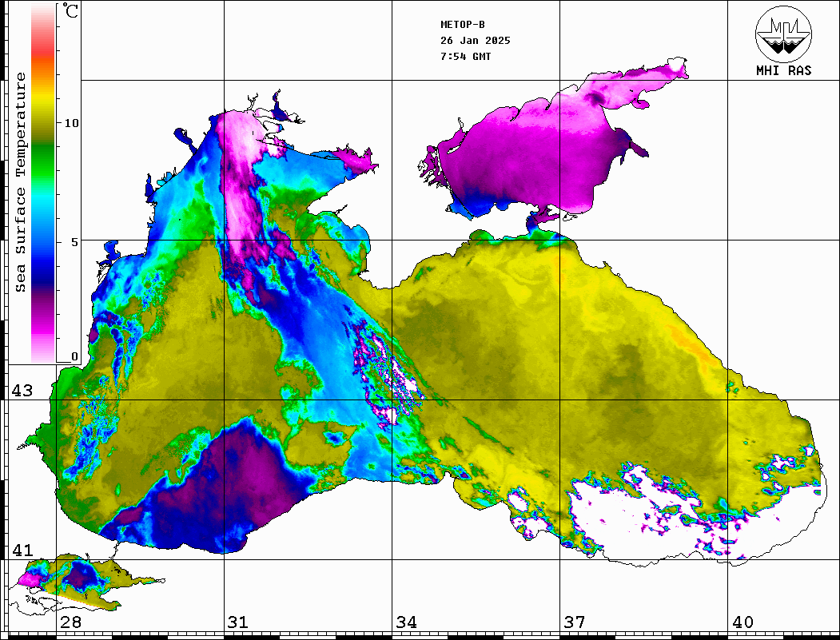Click latitude label '43'
840x640 pixels.
click(x=22, y=391)
